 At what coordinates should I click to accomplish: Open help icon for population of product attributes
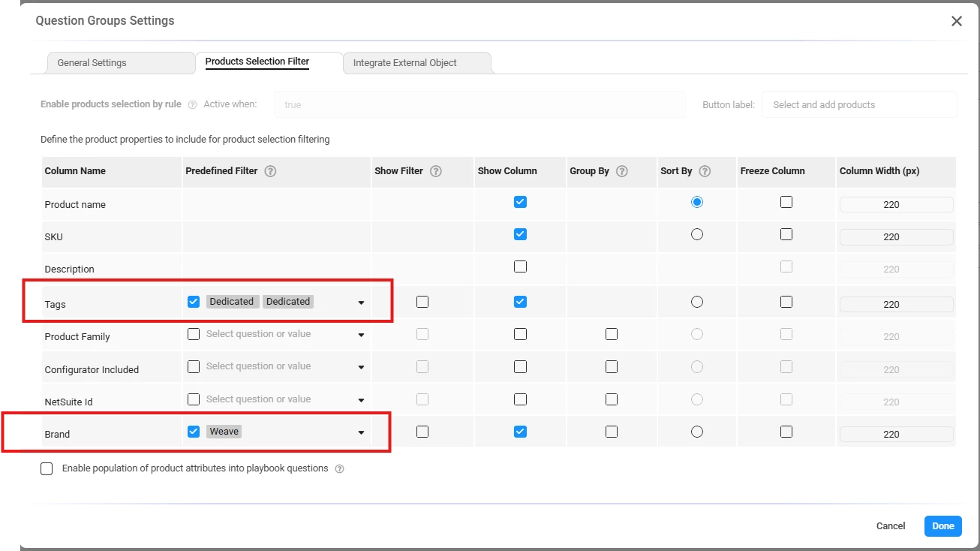(x=339, y=469)
